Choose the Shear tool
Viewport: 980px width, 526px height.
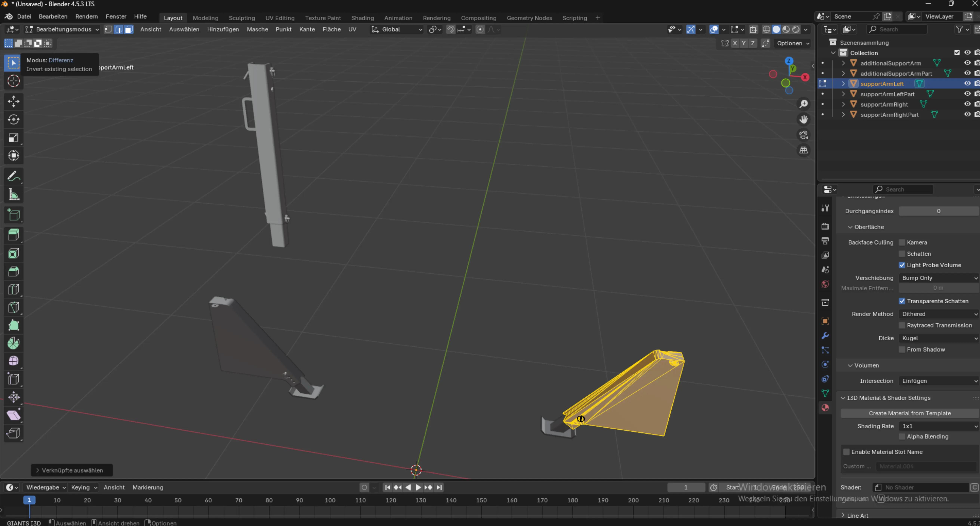(13, 415)
